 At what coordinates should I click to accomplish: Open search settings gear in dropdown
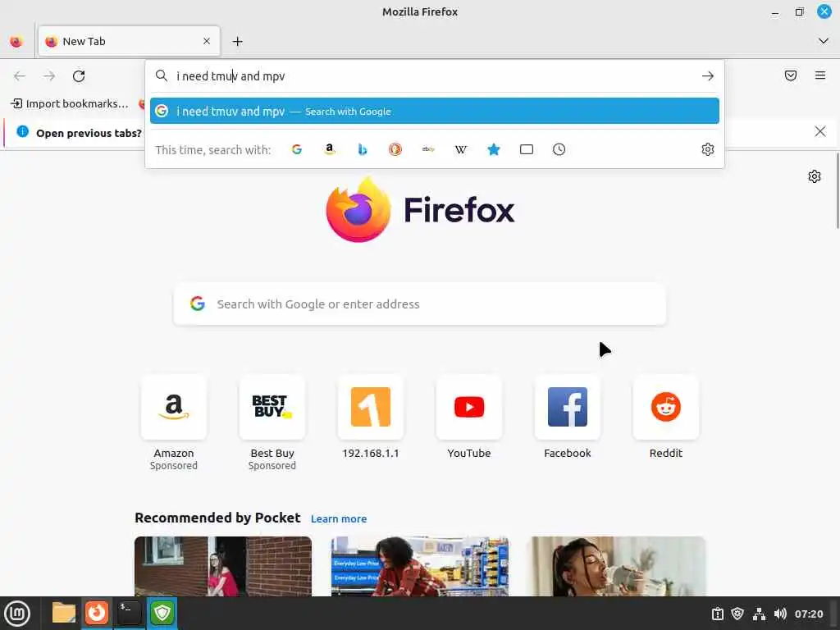[708, 149]
